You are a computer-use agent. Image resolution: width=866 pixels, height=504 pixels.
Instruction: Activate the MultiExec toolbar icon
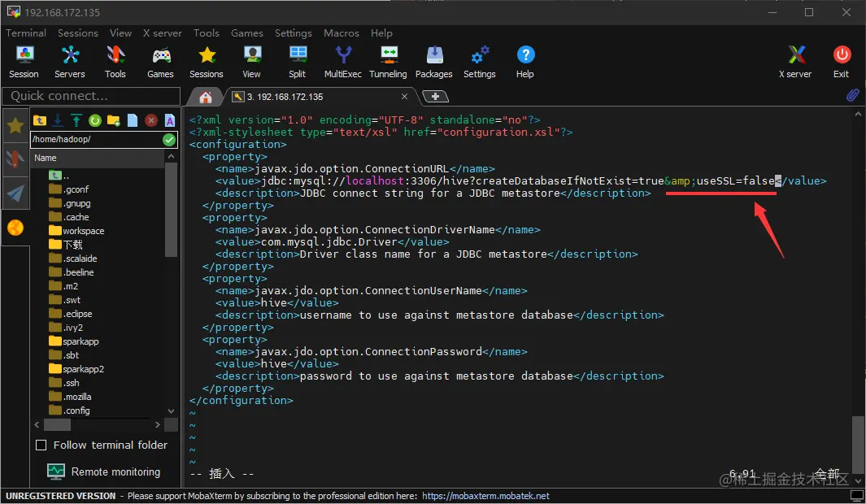tap(342, 62)
